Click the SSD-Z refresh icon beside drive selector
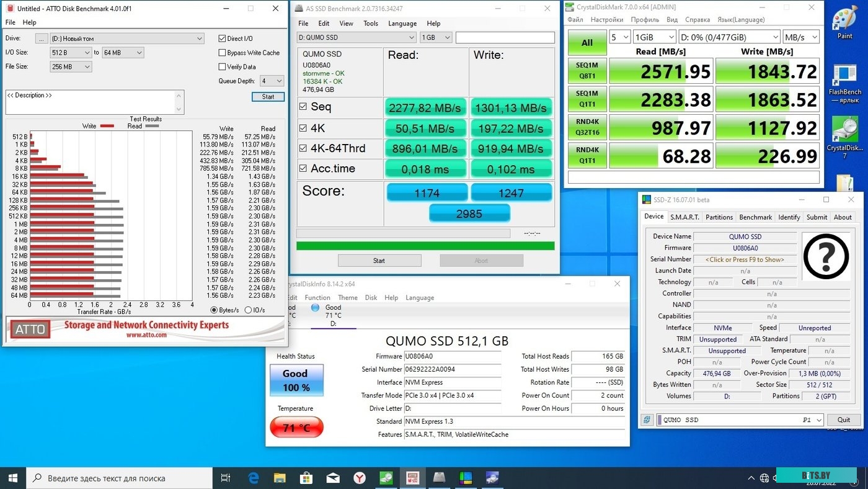 click(647, 420)
